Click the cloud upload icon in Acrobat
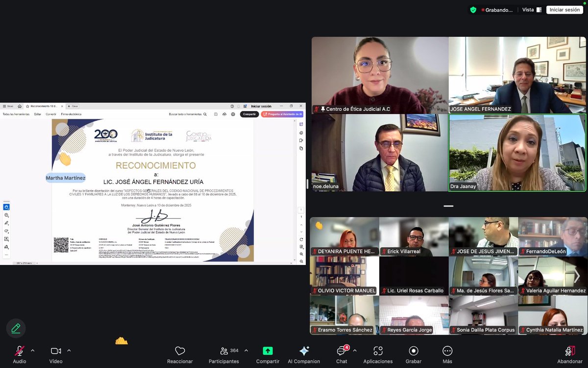This screenshot has height=368, width=588. (224, 114)
